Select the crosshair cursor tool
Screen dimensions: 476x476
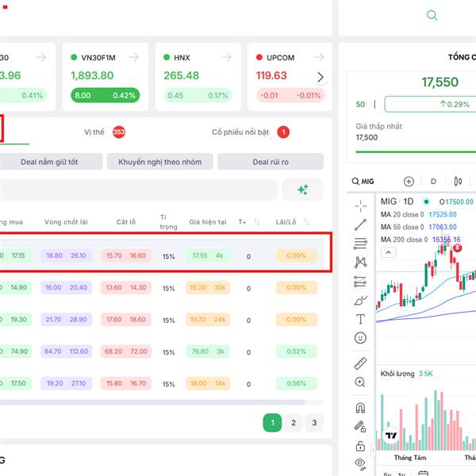coord(360,206)
